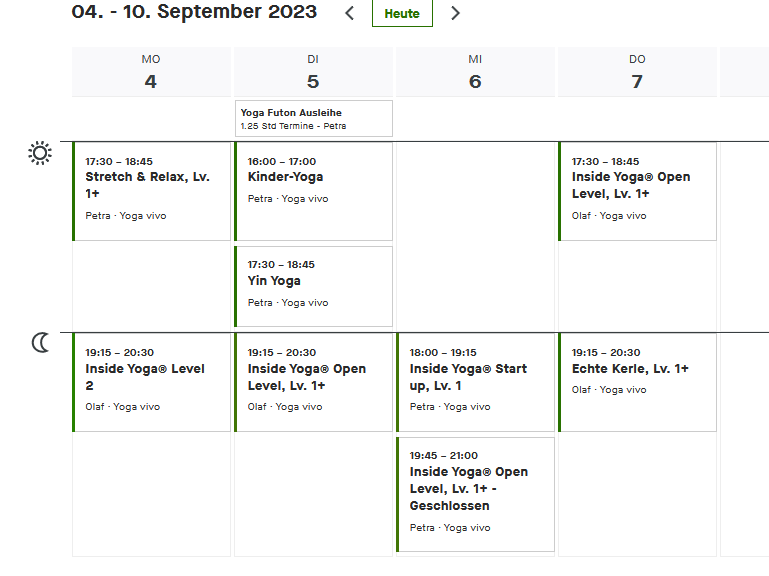Select Monday 4 column header
The height and width of the screenshot is (576, 769).
click(151, 72)
